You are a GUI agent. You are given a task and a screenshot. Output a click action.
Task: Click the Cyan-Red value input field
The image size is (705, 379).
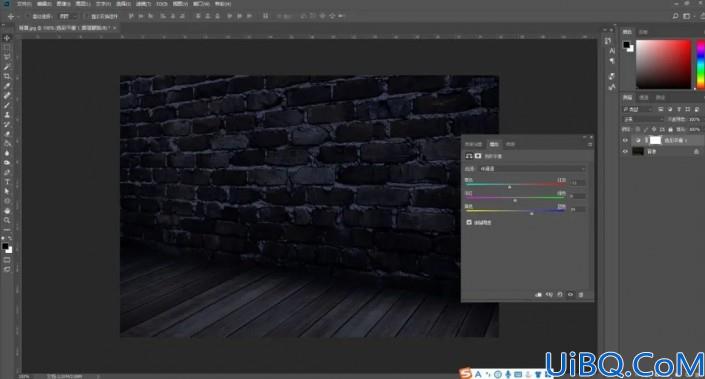coord(577,183)
